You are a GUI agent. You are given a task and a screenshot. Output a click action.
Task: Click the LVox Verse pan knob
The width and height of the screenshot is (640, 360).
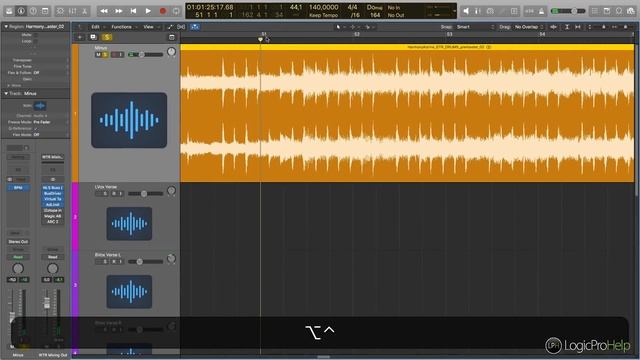(171, 191)
